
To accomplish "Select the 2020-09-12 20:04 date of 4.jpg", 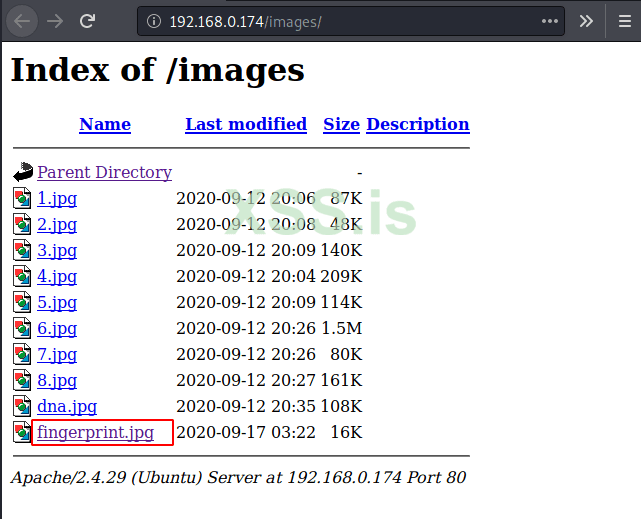I will [x=246, y=276].
